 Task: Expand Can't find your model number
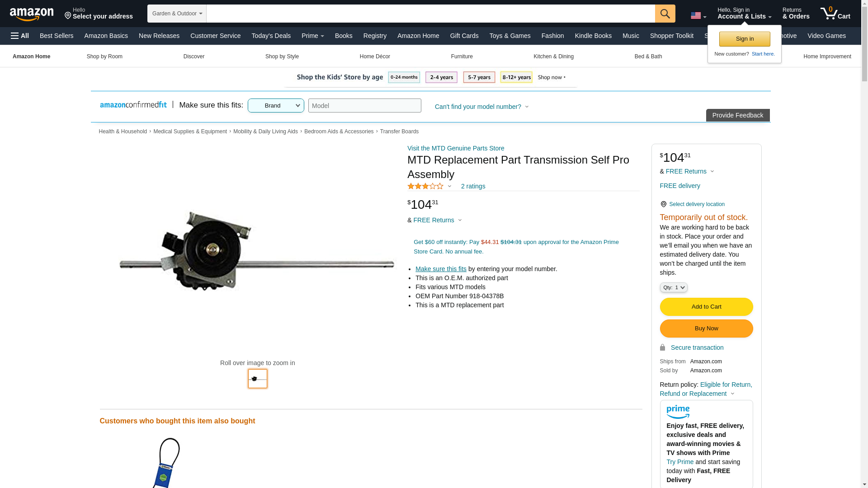click(481, 107)
